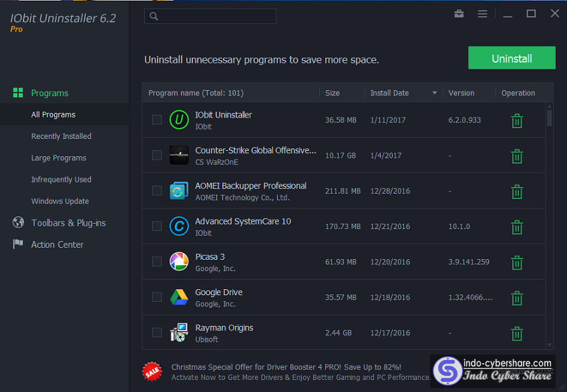The image size is (567, 392).
Task: Click the Operation column header
Action: click(x=518, y=93)
